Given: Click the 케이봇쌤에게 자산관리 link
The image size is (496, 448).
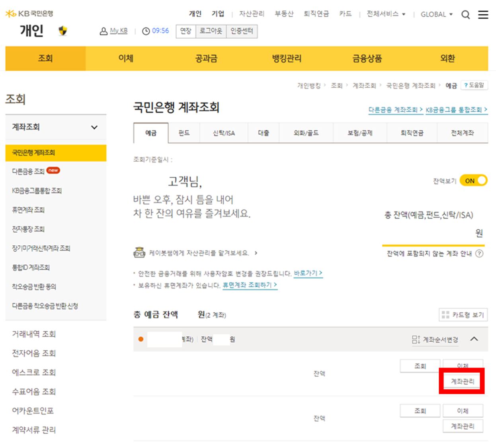Looking at the screenshot, I should point(203,253).
